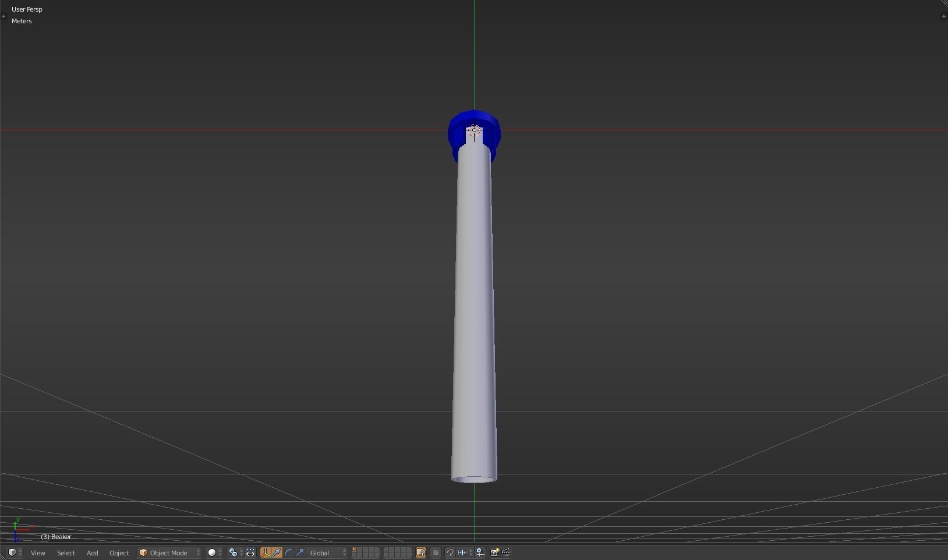
Task: Select a layer in second layer block
Action: coord(398,552)
